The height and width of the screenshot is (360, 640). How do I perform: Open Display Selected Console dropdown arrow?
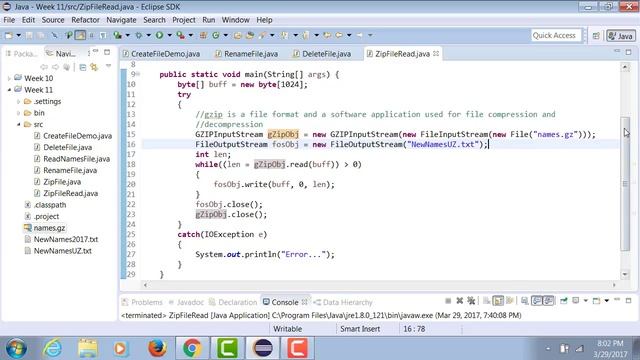click(585, 301)
